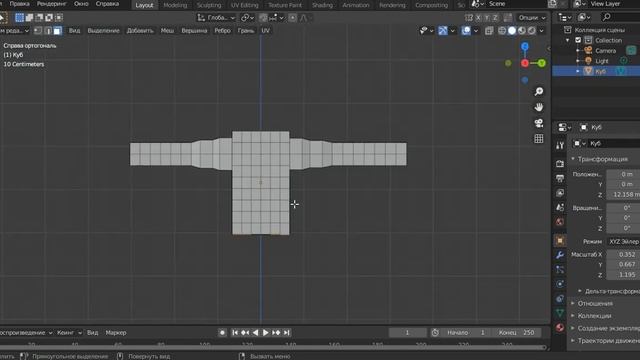The image size is (640, 360).
Task: Open the Material properties tab
Action: 560,327
